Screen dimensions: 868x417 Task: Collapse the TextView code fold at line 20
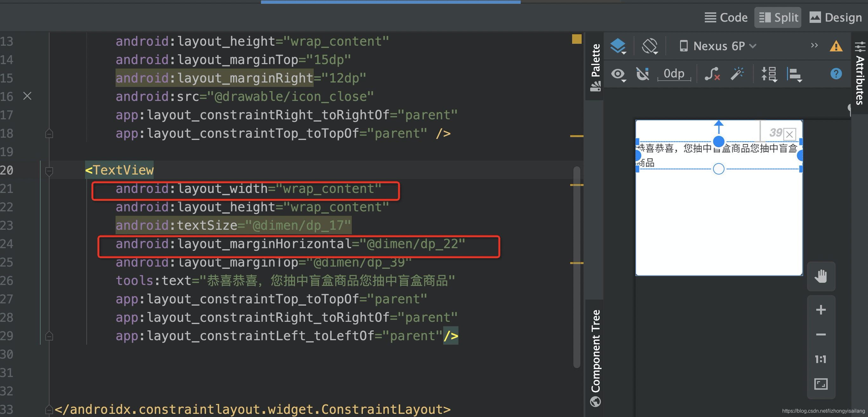(49, 171)
